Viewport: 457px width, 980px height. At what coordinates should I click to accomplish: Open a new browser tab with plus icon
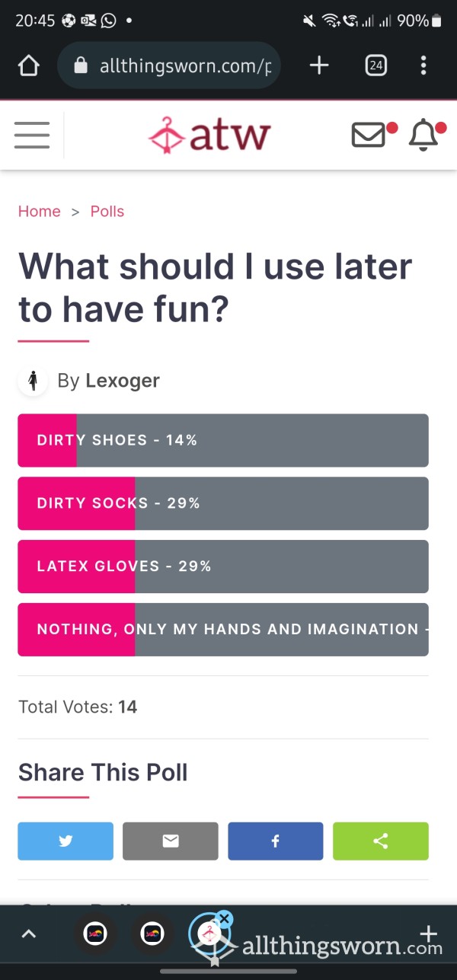click(x=319, y=65)
